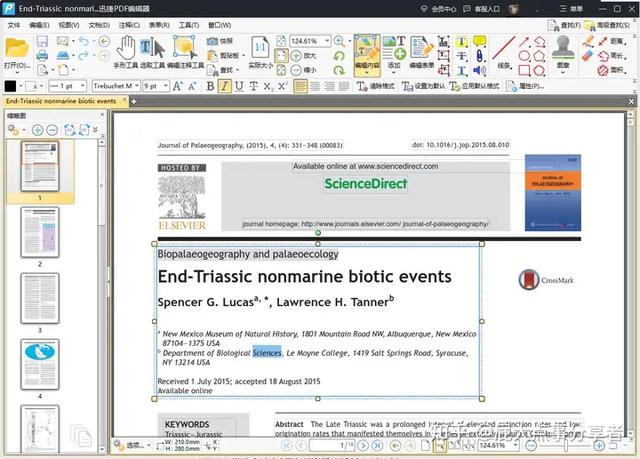Select the oval shape drawing tool
Screen dimensions: 640x459
(524, 55)
